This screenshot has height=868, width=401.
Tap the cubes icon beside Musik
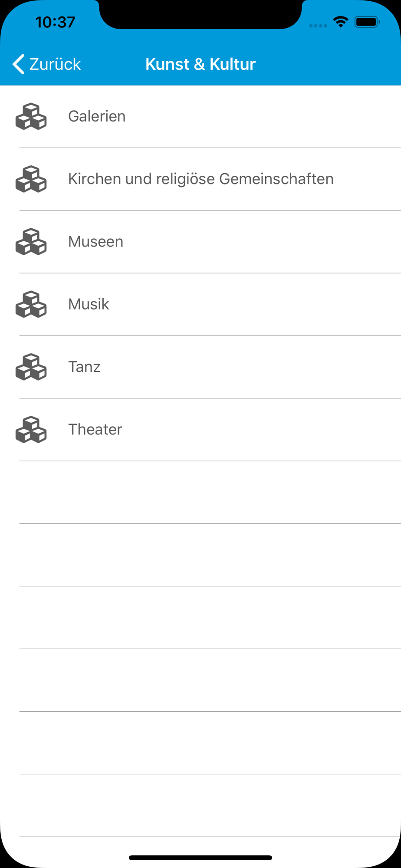31,304
